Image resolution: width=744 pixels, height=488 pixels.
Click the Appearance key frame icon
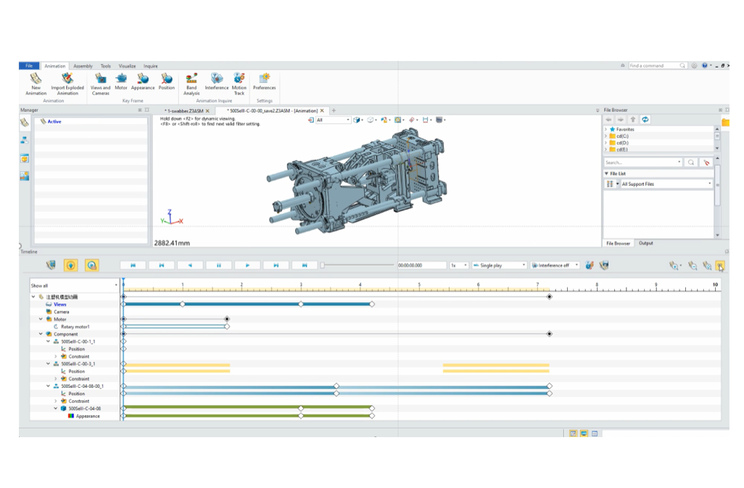point(143,78)
